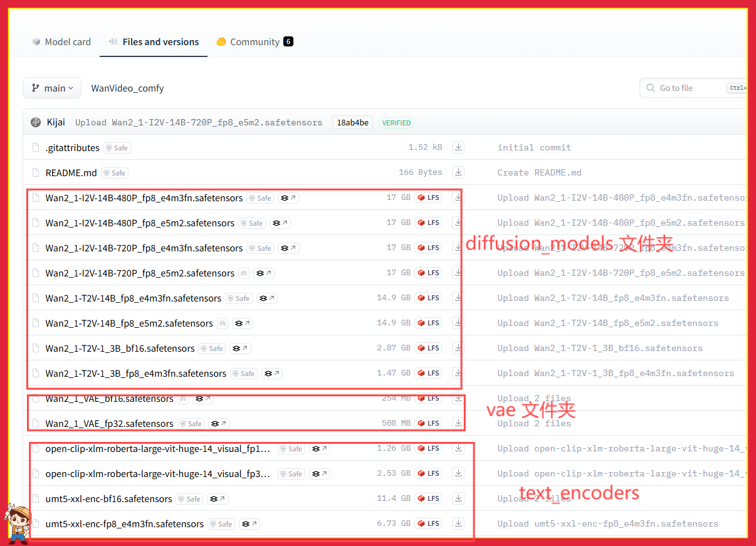This screenshot has height=546, width=756.
Task: Click the Community count badge 6
Action: point(288,42)
